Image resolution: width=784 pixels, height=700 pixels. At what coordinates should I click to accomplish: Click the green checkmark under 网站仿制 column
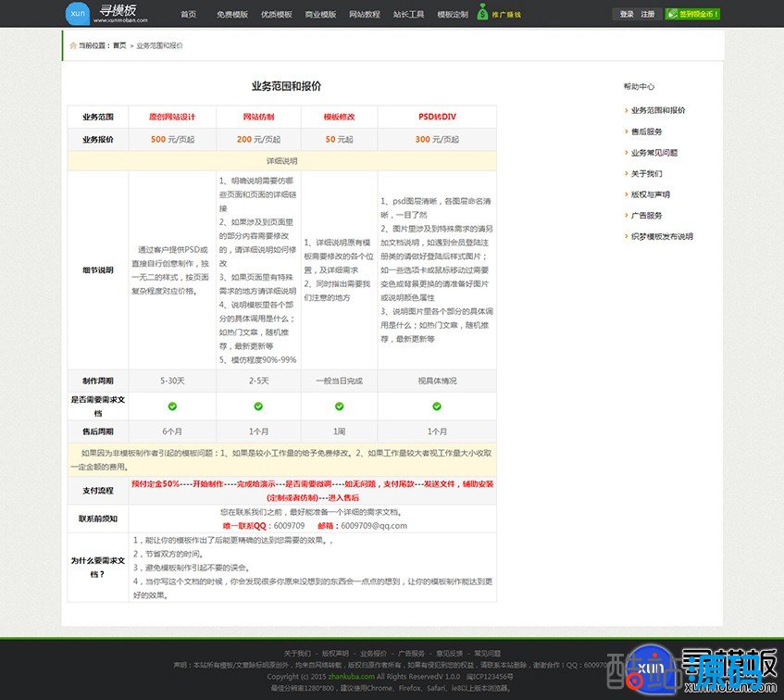point(258,406)
